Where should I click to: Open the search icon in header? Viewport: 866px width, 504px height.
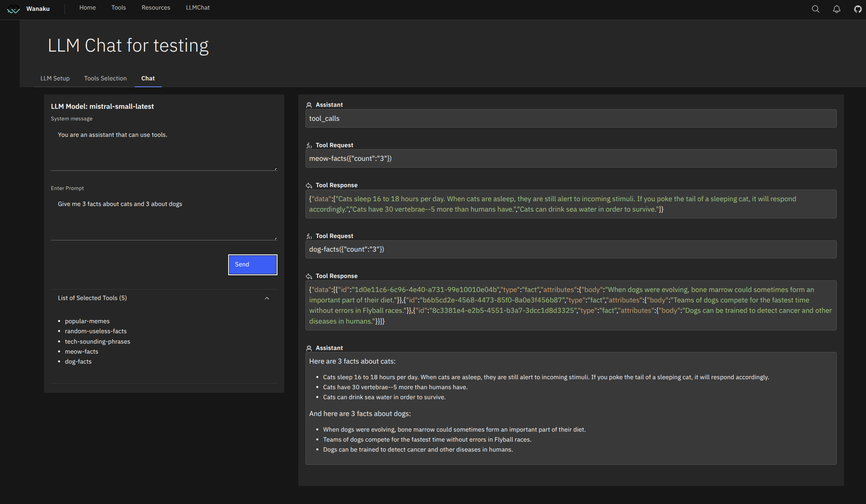(815, 9)
